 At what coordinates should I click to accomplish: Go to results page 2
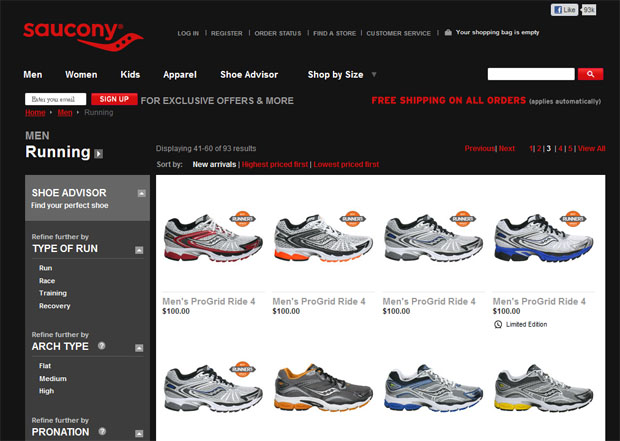(x=539, y=148)
